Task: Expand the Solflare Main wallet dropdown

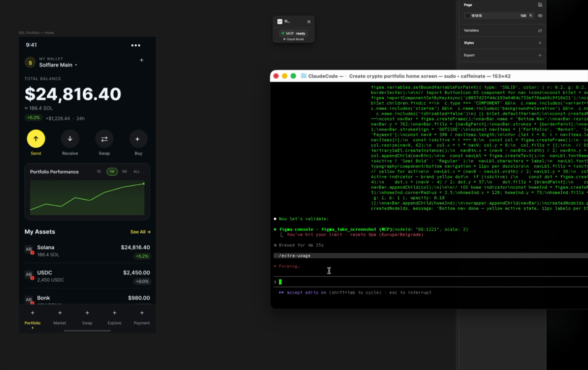Action: click(76, 65)
